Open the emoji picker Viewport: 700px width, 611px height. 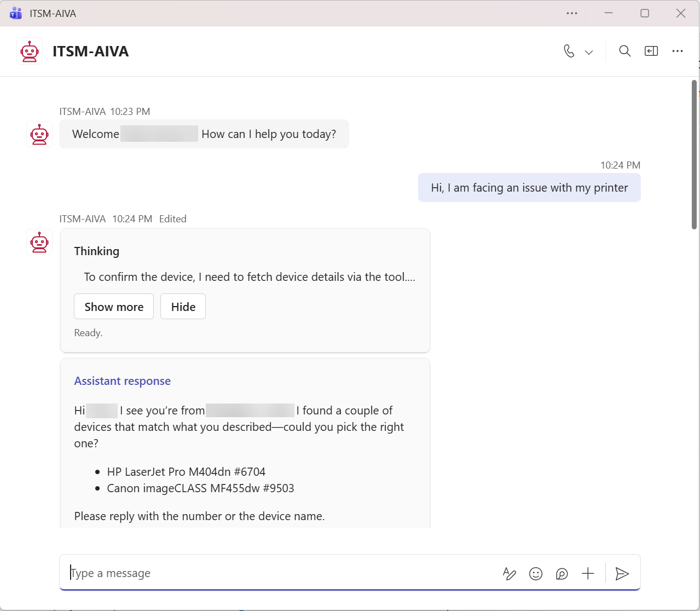tap(536, 573)
